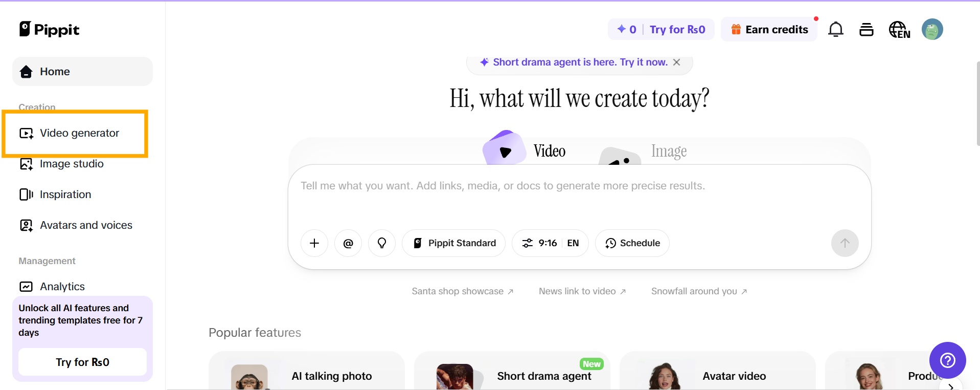Click the @ mention button

348,243
